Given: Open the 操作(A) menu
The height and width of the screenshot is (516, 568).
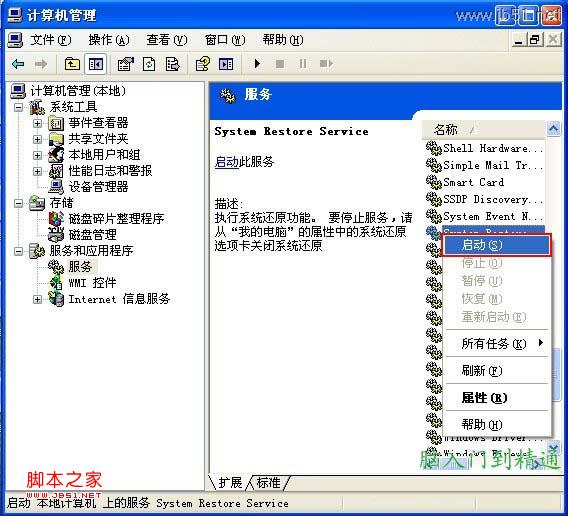Looking at the screenshot, I should 109,40.
